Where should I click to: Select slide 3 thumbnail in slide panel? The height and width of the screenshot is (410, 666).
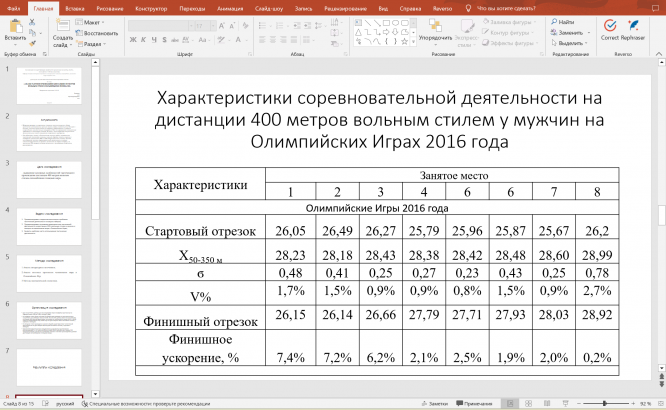[49, 179]
